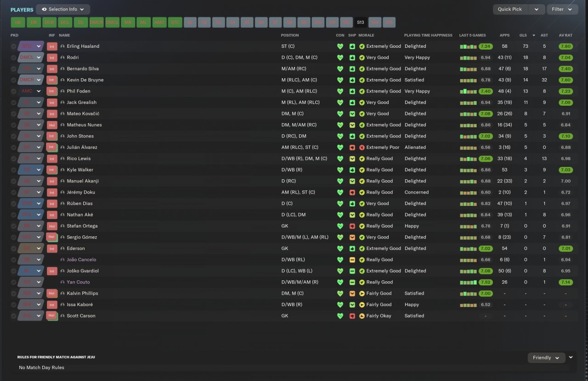The height and width of the screenshot is (381, 588).
Task: Click Erling Haaland's 7.80 average rating
Action: click(566, 46)
